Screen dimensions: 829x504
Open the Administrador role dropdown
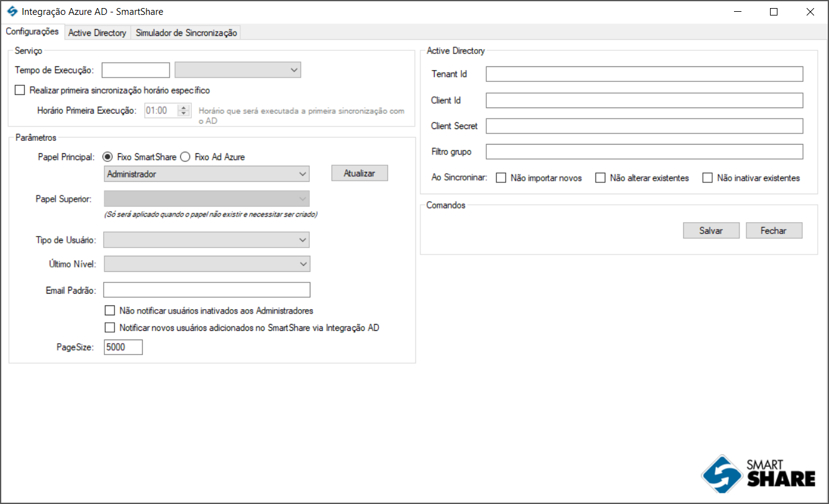[x=207, y=174]
